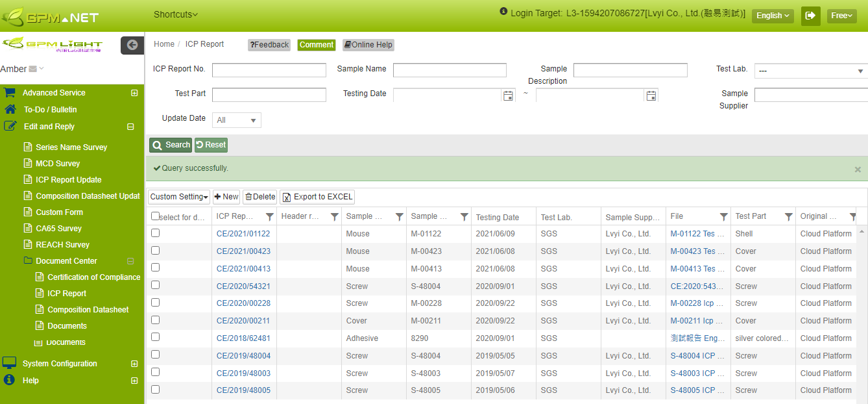The height and width of the screenshot is (404, 868).
Task: Check the row for CE/2021/00423
Action: click(x=155, y=250)
